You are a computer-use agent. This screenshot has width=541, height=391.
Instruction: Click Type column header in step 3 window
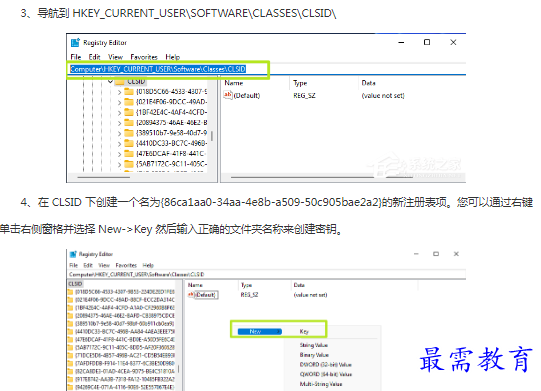tap(300, 83)
